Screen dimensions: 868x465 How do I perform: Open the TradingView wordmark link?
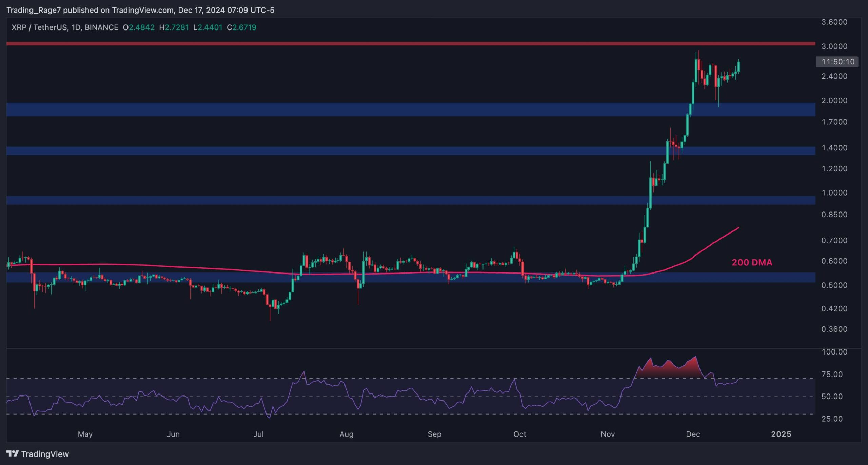click(45, 454)
